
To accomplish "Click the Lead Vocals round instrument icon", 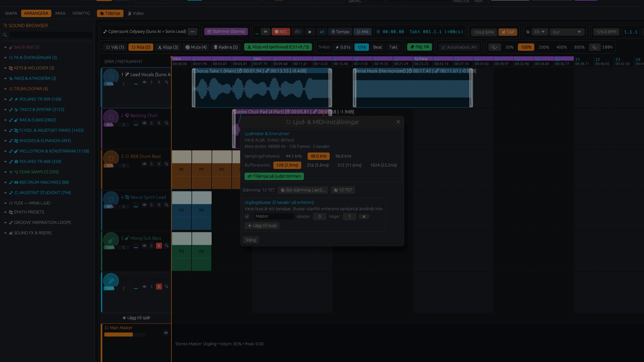I will click(x=111, y=76).
